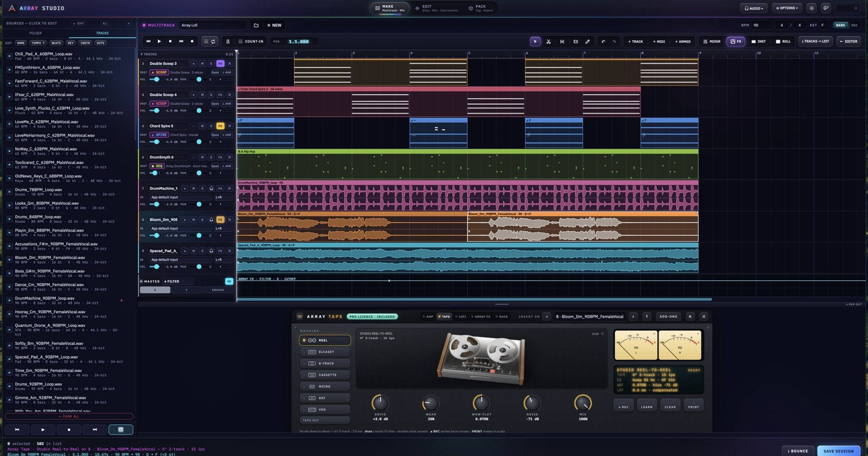Remove Double Scoop 4 track with X
The height and width of the screenshot is (456, 868).
[x=229, y=95]
